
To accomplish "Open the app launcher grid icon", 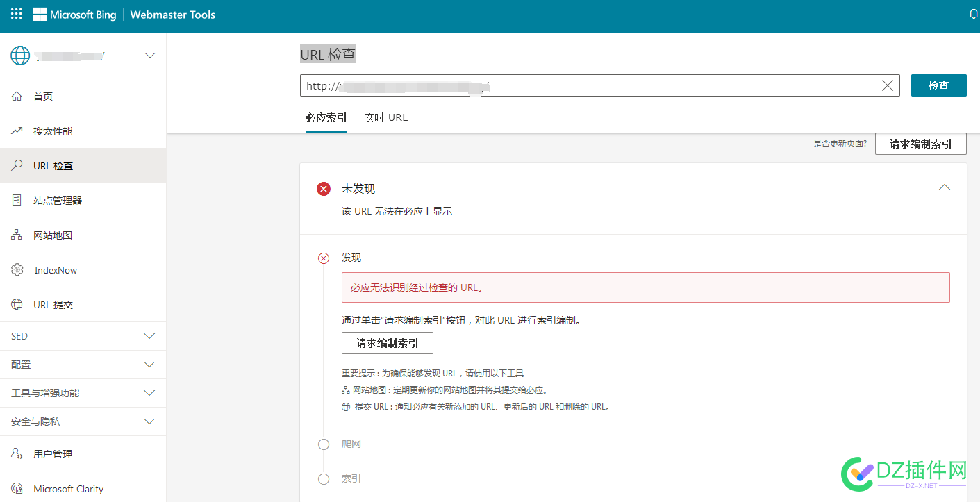I will [x=17, y=14].
